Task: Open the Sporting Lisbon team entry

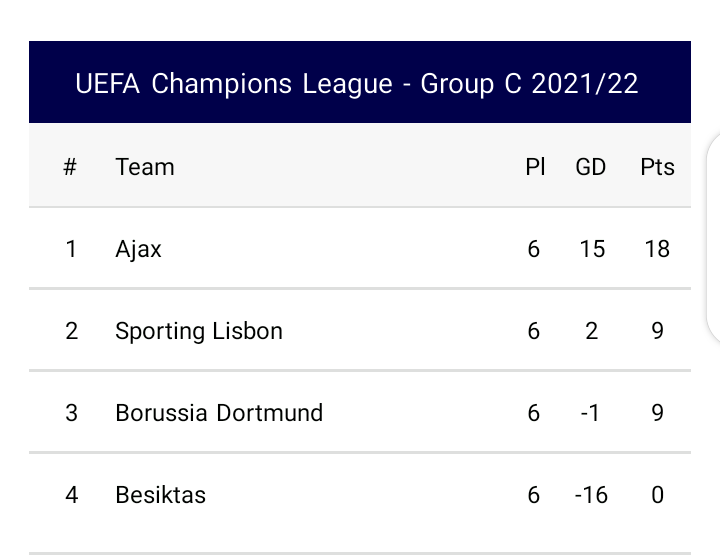Action: pos(199,331)
